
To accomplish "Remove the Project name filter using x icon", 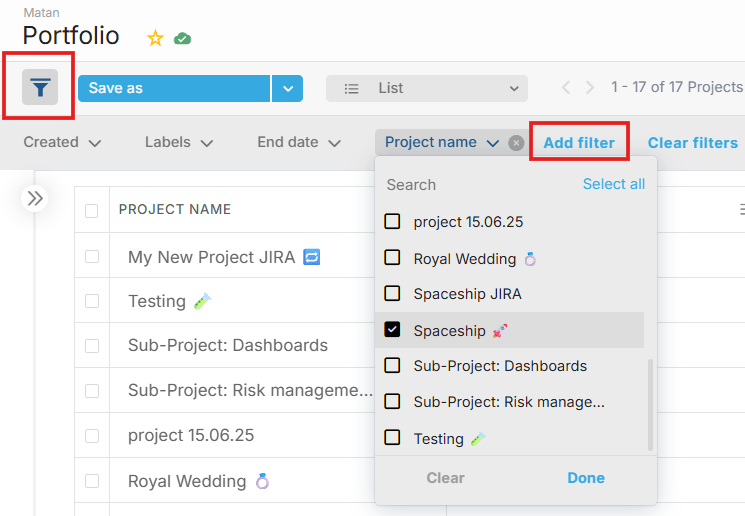I will tap(516, 143).
